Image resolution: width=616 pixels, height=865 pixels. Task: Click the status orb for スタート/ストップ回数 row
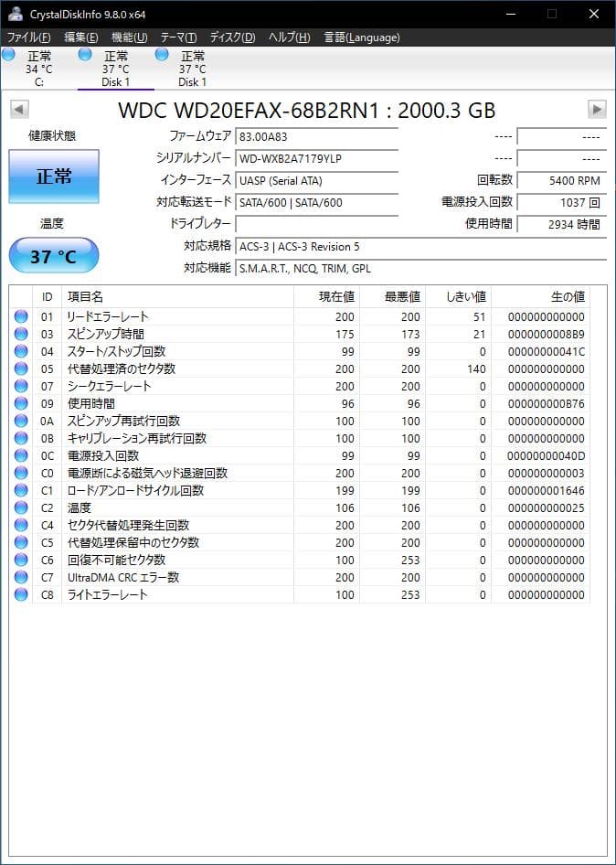click(x=21, y=351)
